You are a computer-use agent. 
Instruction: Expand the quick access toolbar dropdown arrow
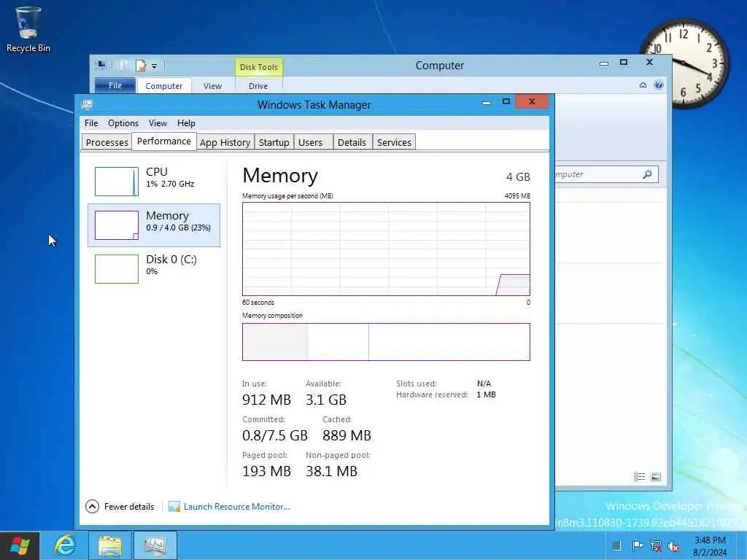[x=155, y=66]
